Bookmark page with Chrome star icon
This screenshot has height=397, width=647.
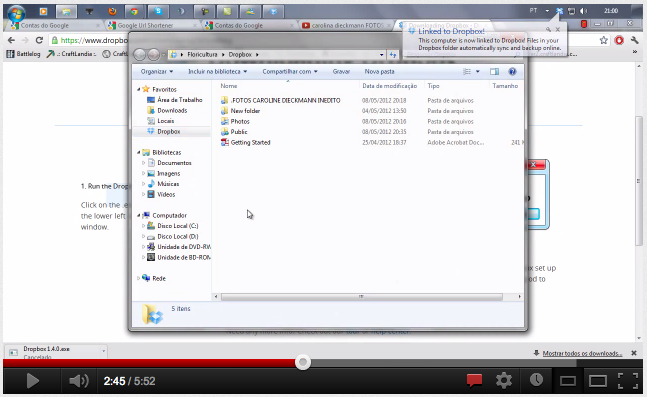point(604,40)
